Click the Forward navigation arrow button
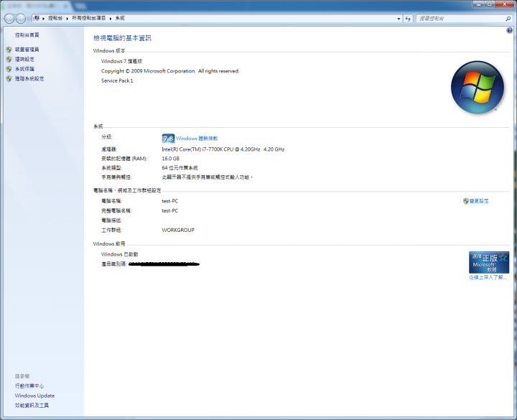Screen dimensions: 517x420 tap(20, 19)
